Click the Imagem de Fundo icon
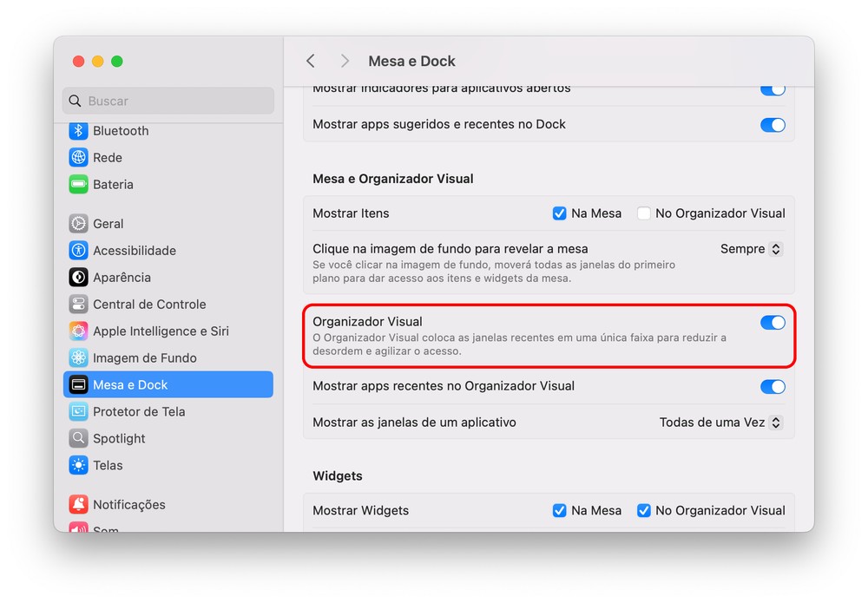868x603 pixels. (78, 358)
